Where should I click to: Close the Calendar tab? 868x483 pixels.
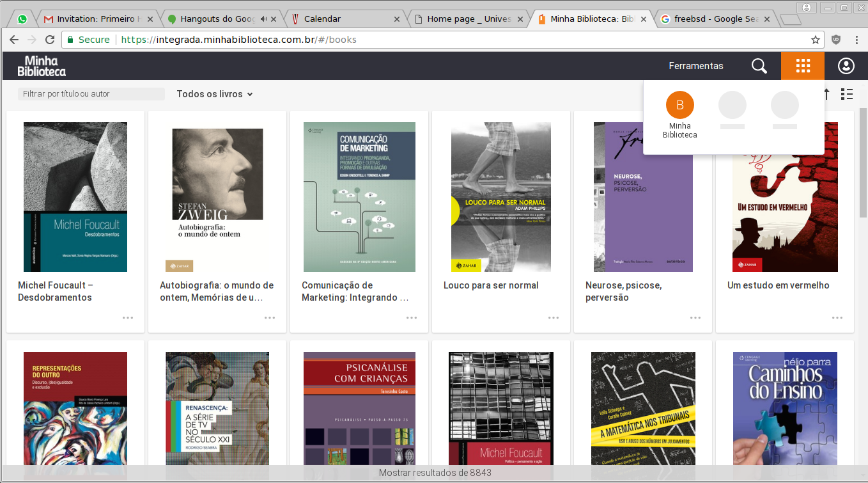point(398,19)
